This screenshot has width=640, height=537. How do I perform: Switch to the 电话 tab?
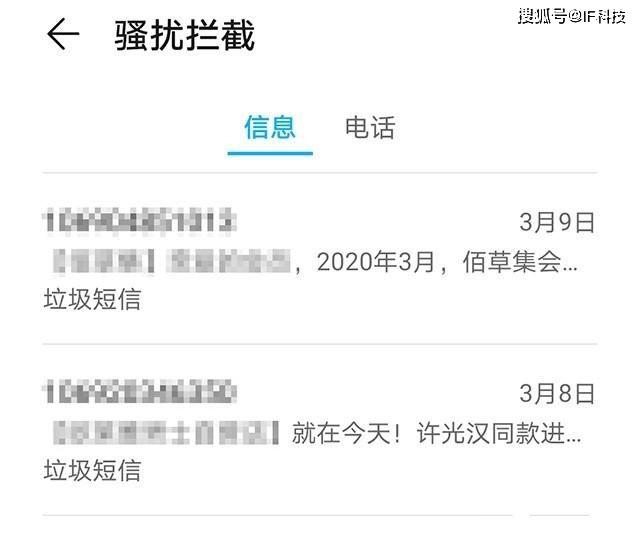click(370, 128)
